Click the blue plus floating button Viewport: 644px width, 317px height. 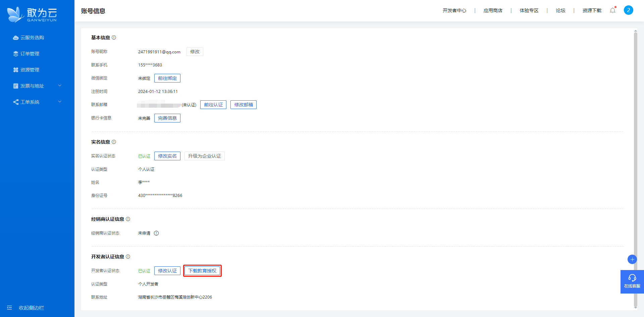click(632, 259)
